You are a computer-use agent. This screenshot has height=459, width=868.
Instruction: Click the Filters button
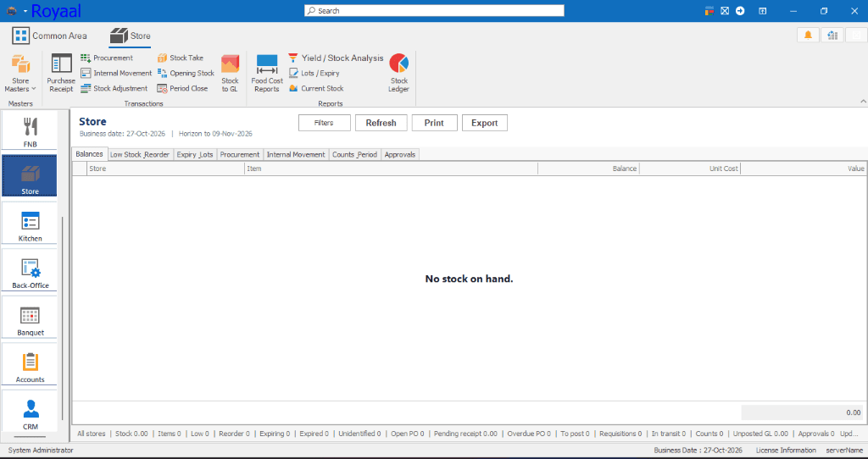[x=325, y=123]
